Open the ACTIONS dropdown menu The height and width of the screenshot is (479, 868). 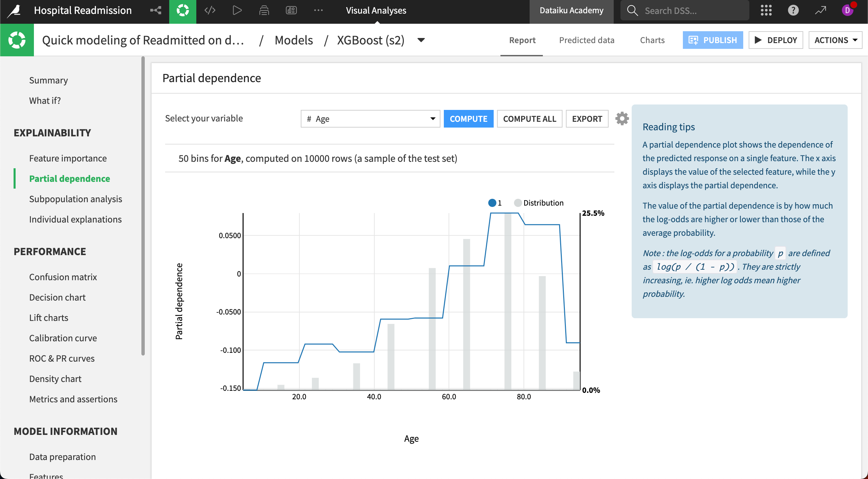pyautogui.click(x=835, y=40)
